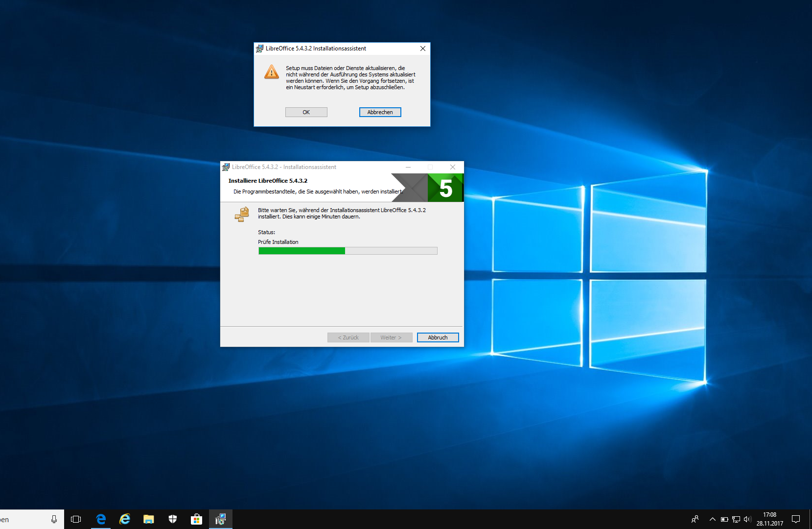Click the Show Desktop sliver beside the Action Center
Screen dimensions: 812x529
[x=811, y=519]
